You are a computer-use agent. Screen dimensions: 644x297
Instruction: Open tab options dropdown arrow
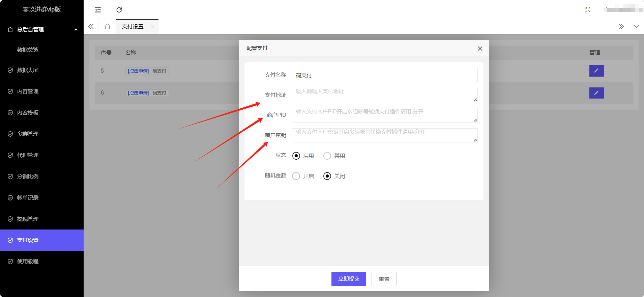coord(637,26)
